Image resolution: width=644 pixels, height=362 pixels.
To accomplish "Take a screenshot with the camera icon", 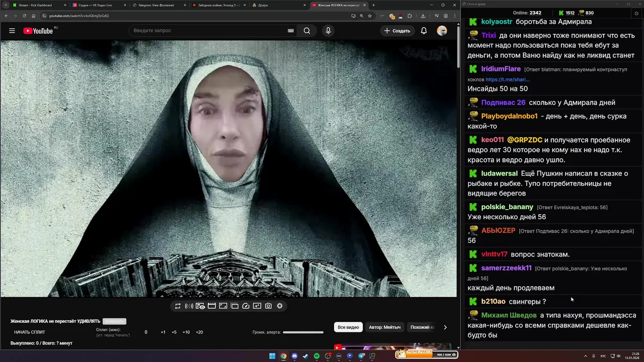I will pyautogui.click(x=269, y=306).
